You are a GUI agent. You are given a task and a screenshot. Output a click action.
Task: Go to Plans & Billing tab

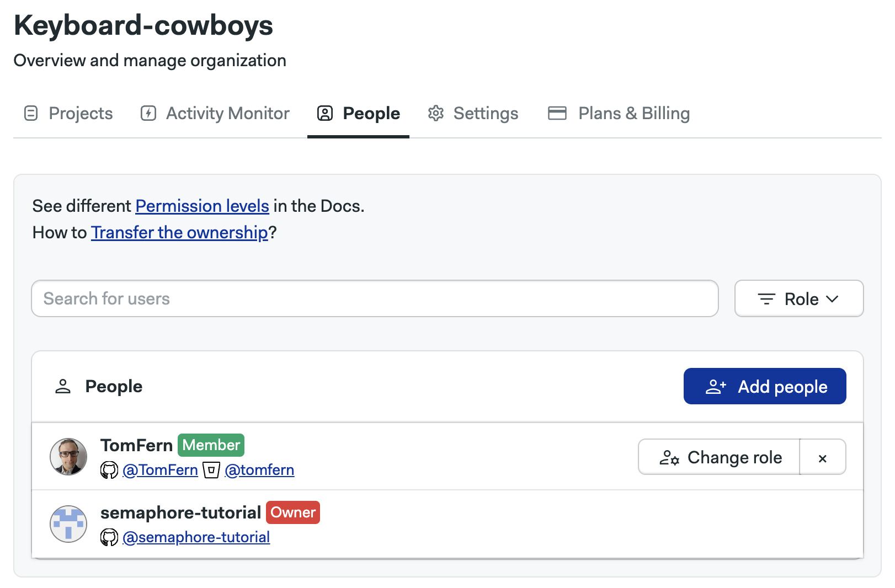point(619,113)
